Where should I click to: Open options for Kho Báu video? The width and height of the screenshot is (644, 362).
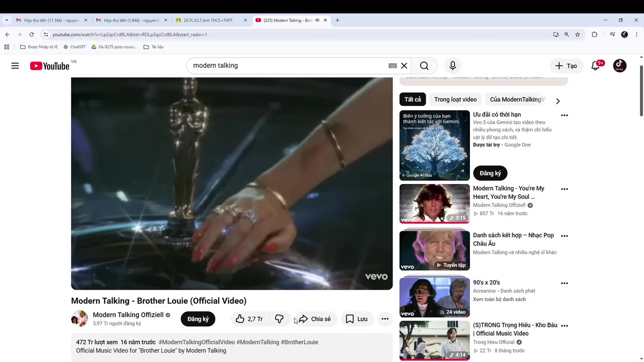pos(565,326)
